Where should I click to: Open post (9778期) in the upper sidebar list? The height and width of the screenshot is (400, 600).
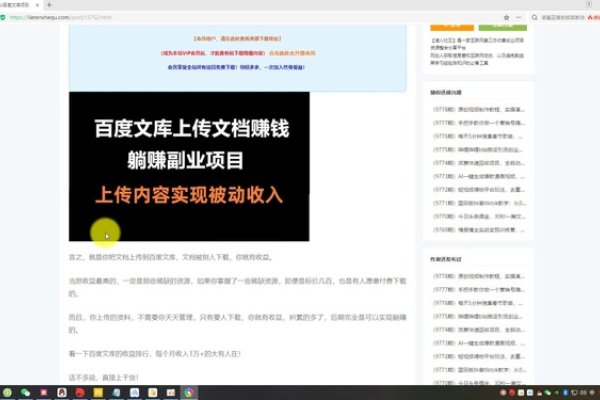pyautogui.click(x=479, y=109)
